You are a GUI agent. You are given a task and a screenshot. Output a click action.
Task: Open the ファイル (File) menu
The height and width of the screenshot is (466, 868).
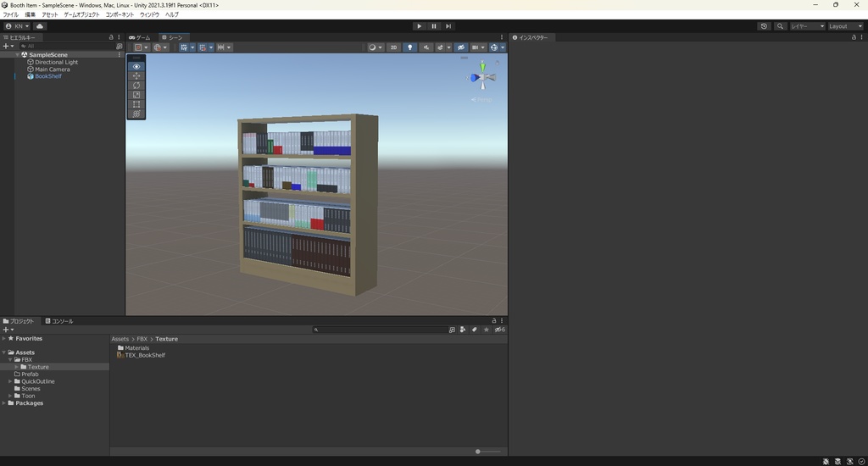pos(10,14)
